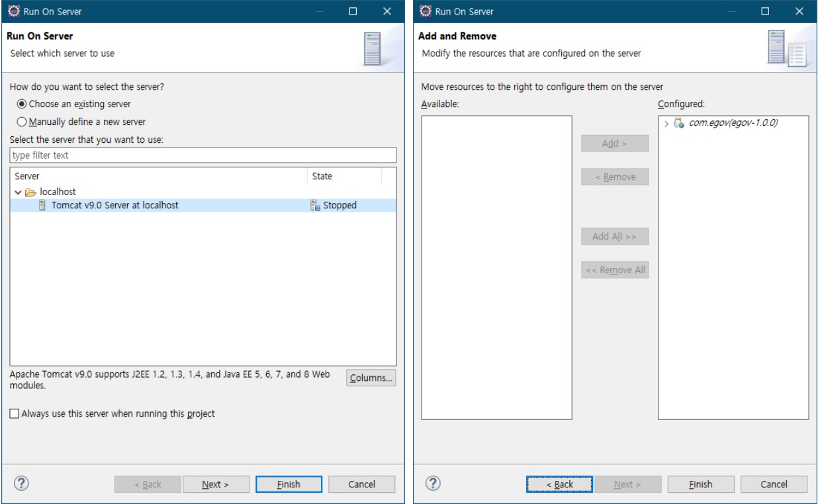The height and width of the screenshot is (504, 818).
Task: Collapse the localhost tree node
Action: (18, 192)
